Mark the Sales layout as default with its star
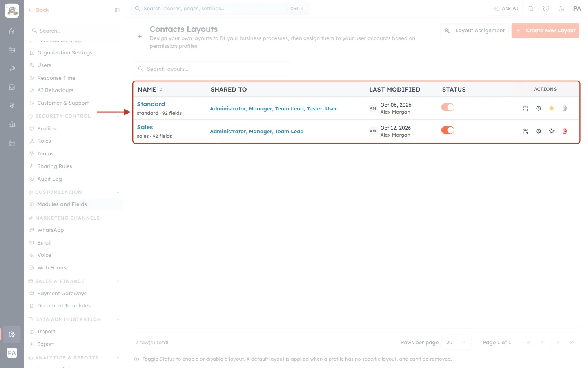 click(552, 131)
